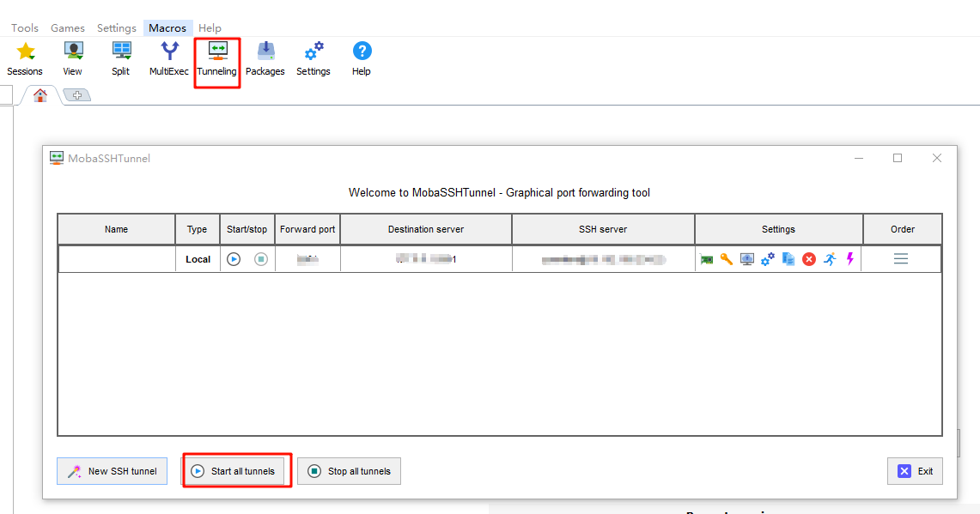Viewport: 980px width, 514px height.
Task: Open the Games menu
Action: click(68, 28)
